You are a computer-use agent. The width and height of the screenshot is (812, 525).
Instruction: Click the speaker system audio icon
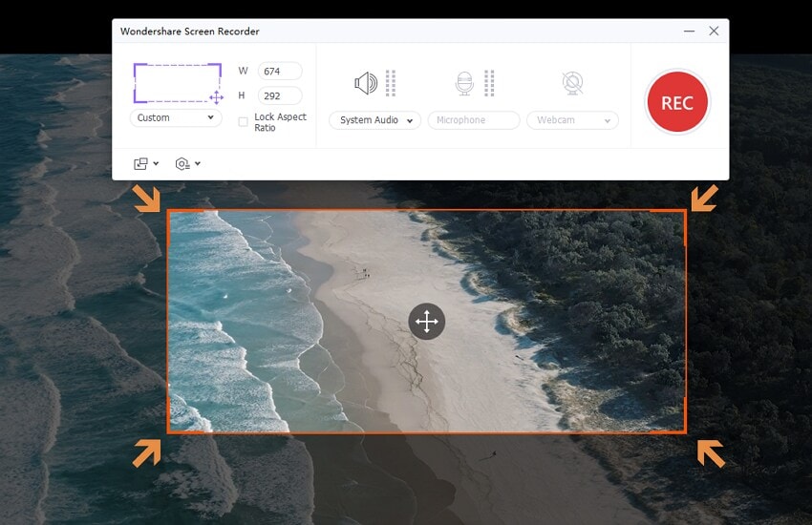pos(366,83)
